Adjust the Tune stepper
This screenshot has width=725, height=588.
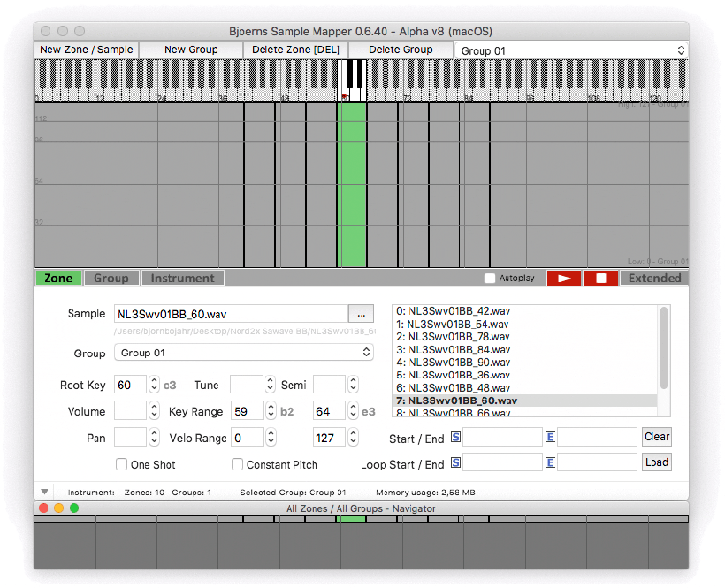pyautogui.click(x=271, y=385)
